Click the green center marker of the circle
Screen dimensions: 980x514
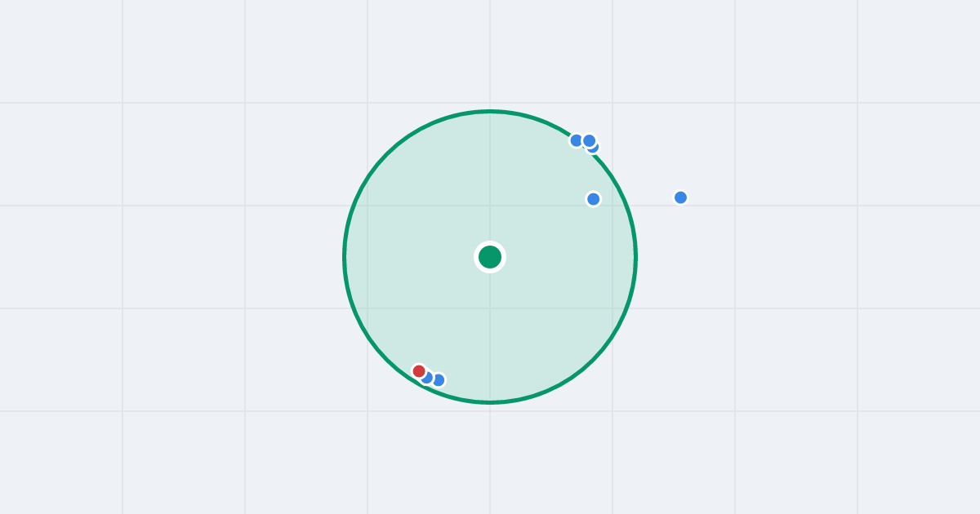coord(490,257)
